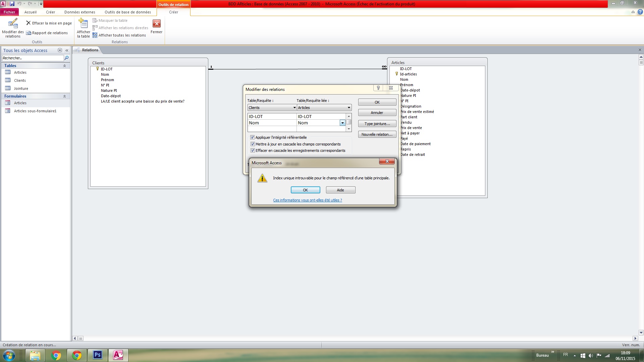Click Aide in the Microsoft Access warning
This screenshot has width=644, height=362.
point(340,190)
